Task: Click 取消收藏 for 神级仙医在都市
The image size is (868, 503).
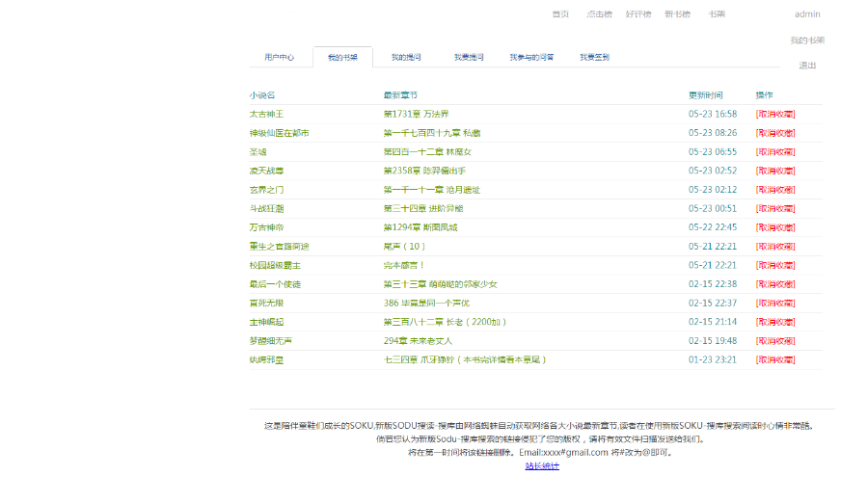Action: 775,133
